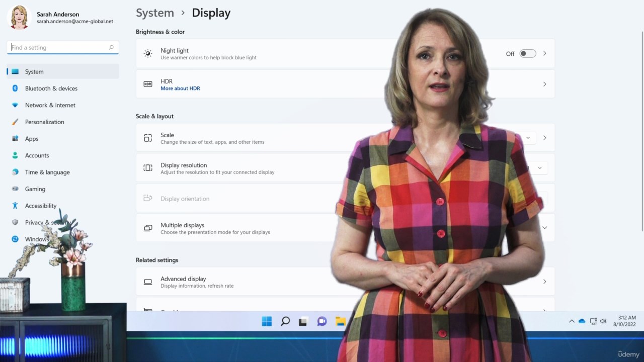Open Privacy & security shield icon
The image size is (644, 362).
pyautogui.click(x=15, y=222)
